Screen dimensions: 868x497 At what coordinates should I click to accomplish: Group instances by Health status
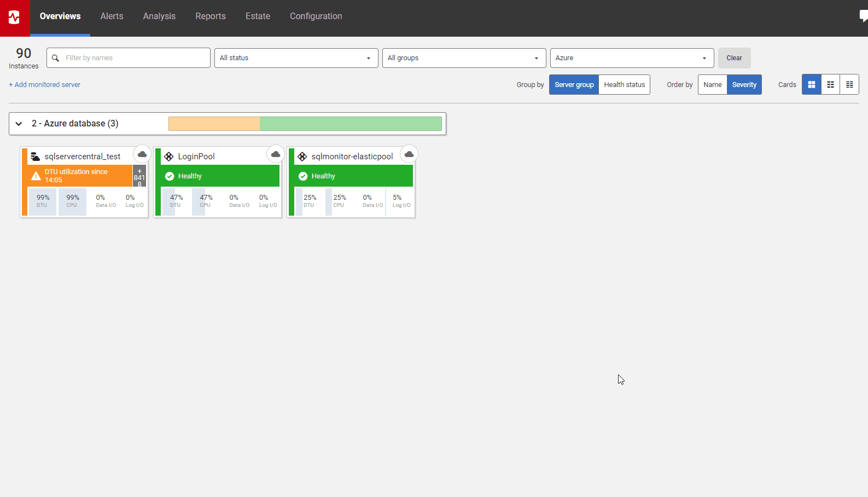[x=624, y=85]
